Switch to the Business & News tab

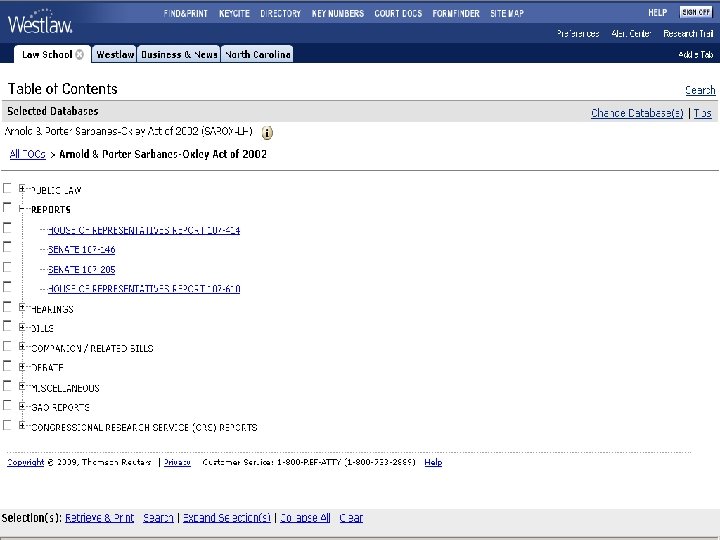[x=179, y=54]
